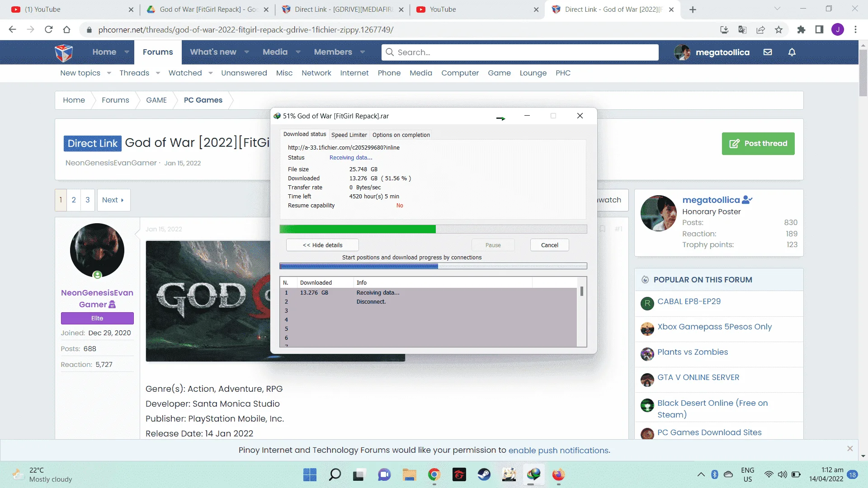Click the forum Search input field
The image size is (868, 488).
pos(520,52)
